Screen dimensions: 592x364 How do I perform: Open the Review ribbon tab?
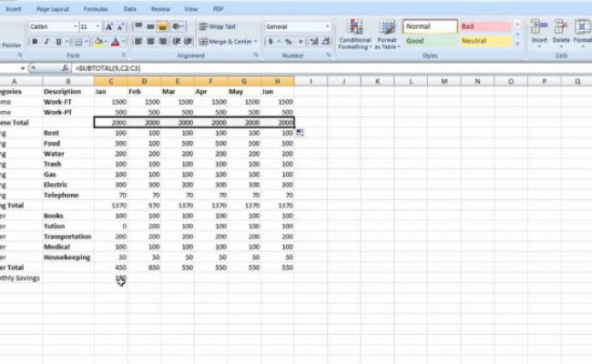pyautogui.click(x=160, y=9)
